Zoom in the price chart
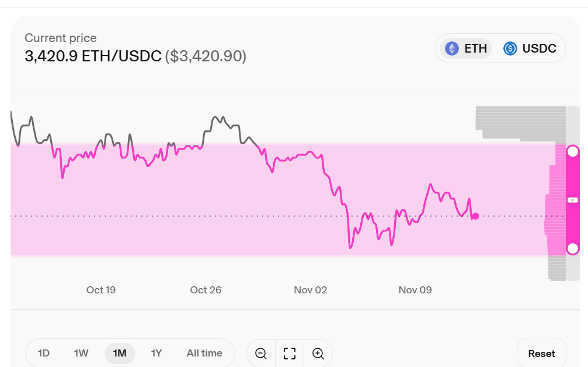The image size is (588, 367). [x=318, y=353]
